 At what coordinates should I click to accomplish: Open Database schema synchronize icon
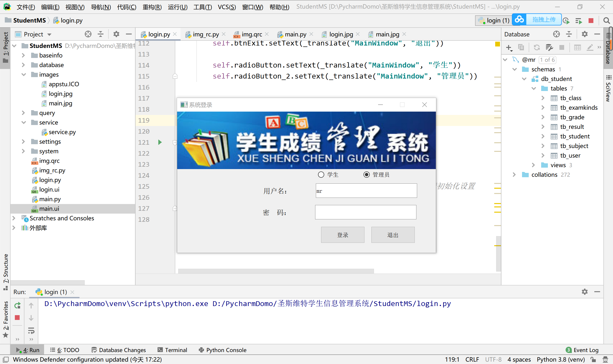pos(549,47)
